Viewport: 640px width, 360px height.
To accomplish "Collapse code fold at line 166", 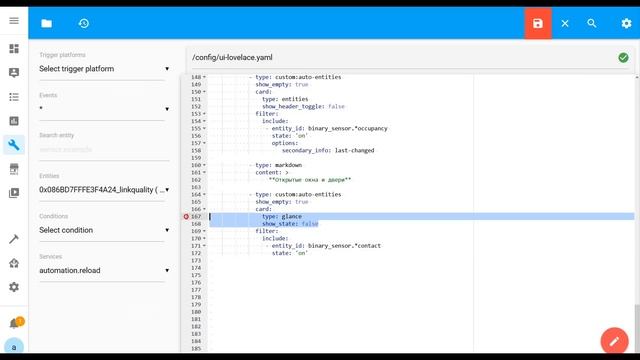I will tap(204, 209).
